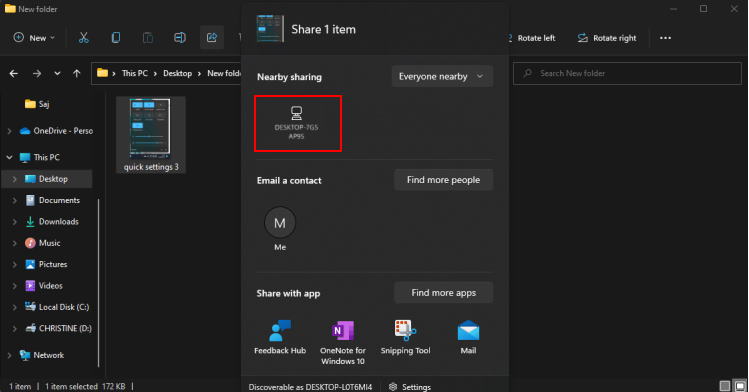Screen dimensions: 749x392
Task: Open Downloads in the sidebar
Action: pos(52,222)
